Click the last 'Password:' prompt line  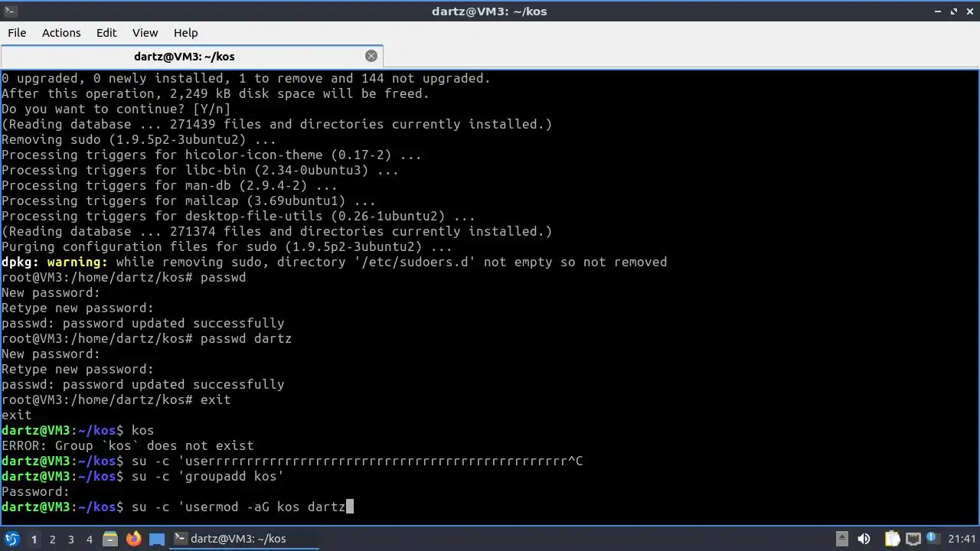click(35, 491)
